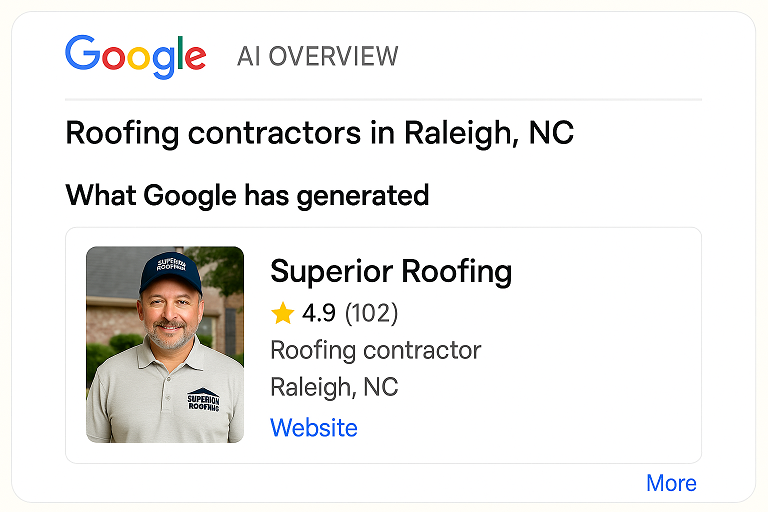Click the yellow star rating icon
This screenshot has height=512, width=768.
283,314
